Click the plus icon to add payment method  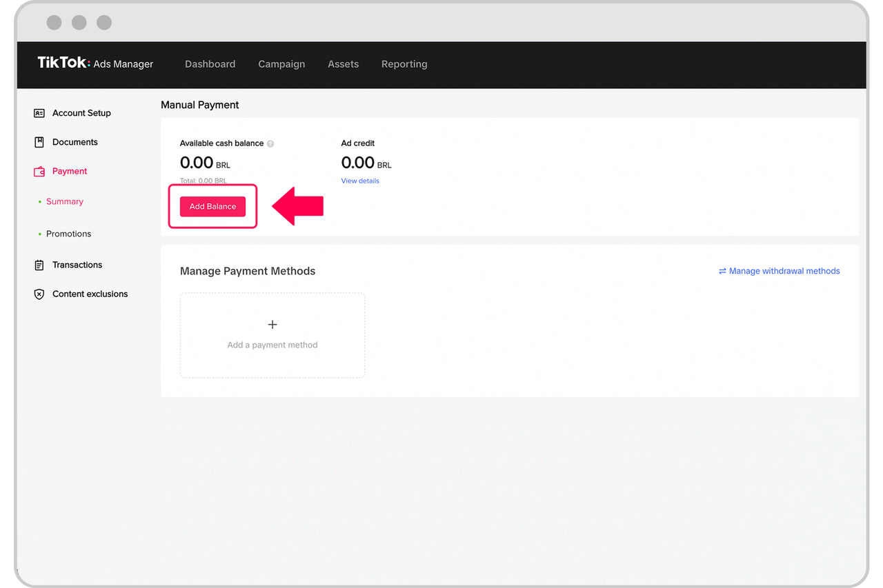coord(272,325)
